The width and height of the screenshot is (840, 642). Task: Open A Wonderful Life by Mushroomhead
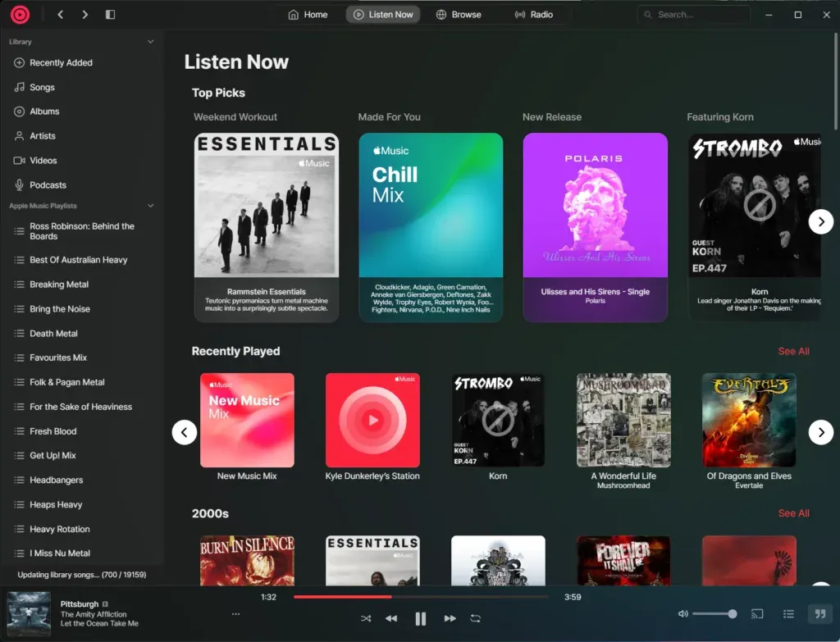click(x=623, y=421)
